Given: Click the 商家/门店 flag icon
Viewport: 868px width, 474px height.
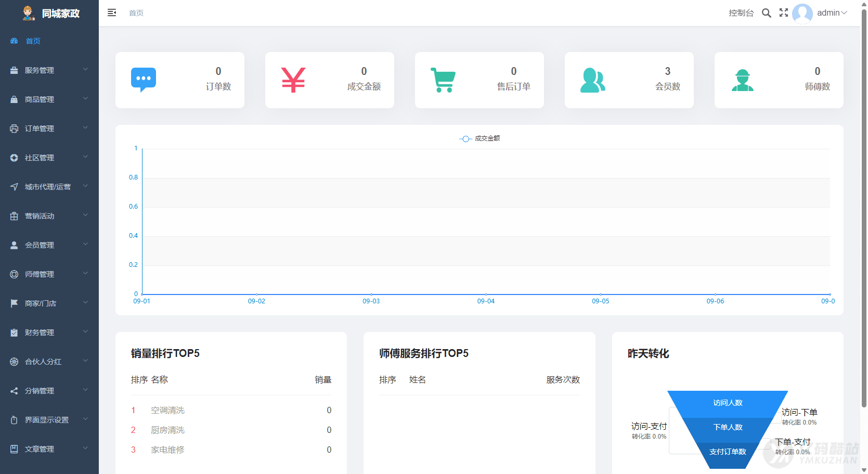Looking at the screenshot, I should [14, 303].
